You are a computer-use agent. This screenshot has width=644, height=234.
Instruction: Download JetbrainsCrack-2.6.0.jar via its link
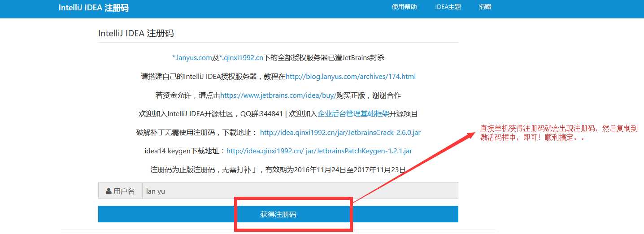pos(340,133)
